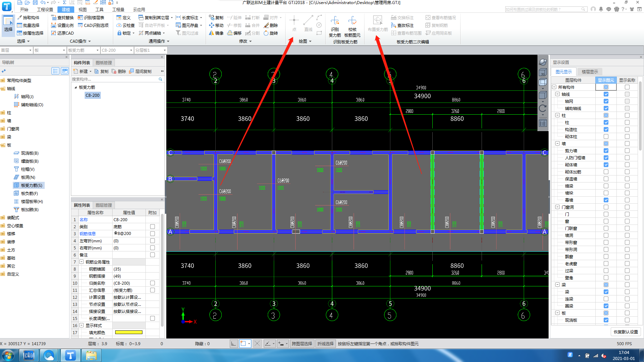Click 校核板筋图元 verify slab rebar
Screen dimensions: 644x362
[352, 26]
